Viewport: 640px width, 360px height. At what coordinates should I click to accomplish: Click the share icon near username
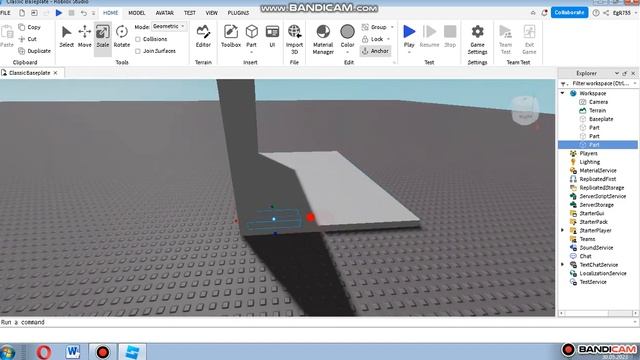point(606,13)
